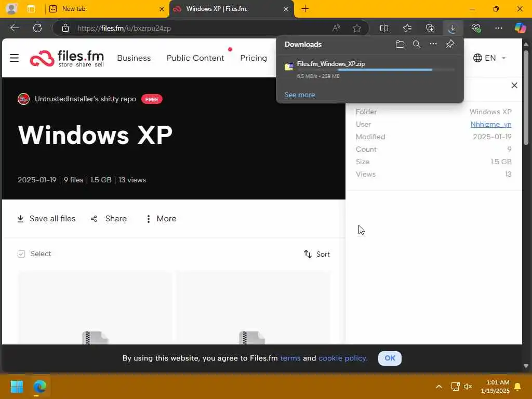532x399 pixels.
Task: Open Edge Settings and more menu
Action: [498, 28]
